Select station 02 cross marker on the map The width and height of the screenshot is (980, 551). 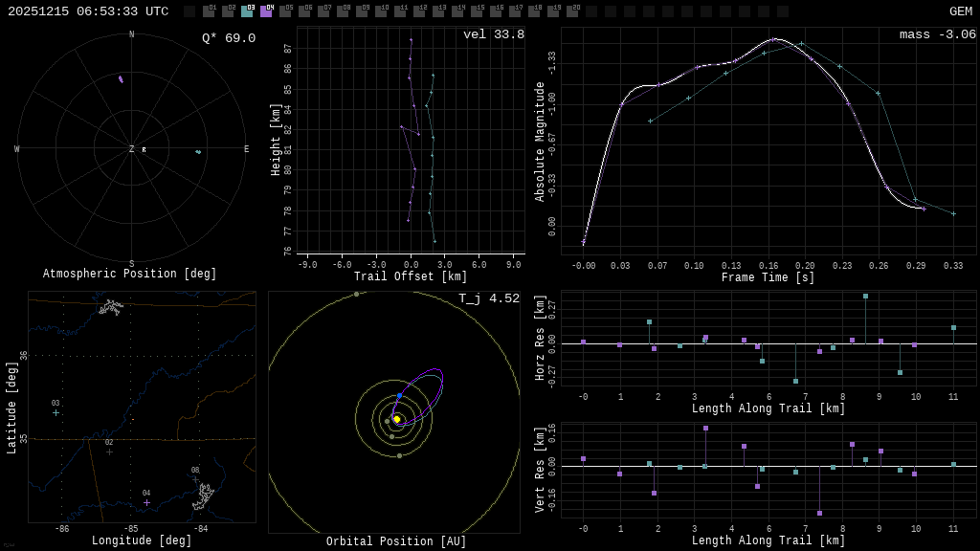(x=109, y=452)
